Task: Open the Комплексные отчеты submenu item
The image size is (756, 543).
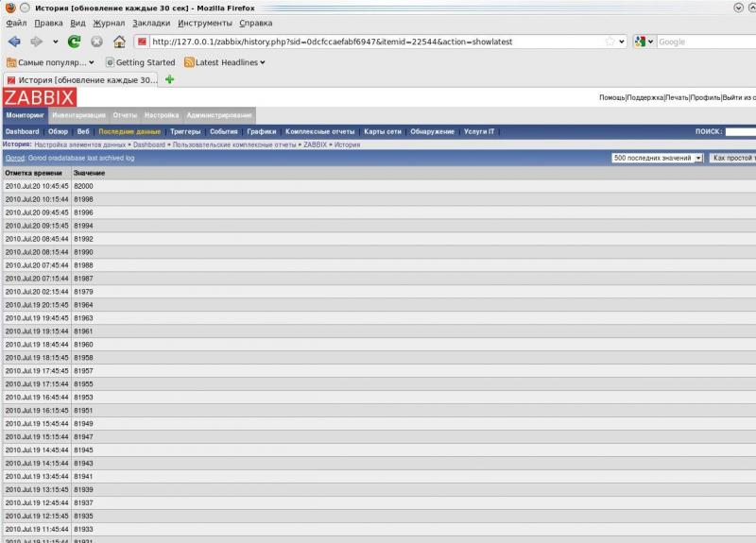Action: pos(319,131)
